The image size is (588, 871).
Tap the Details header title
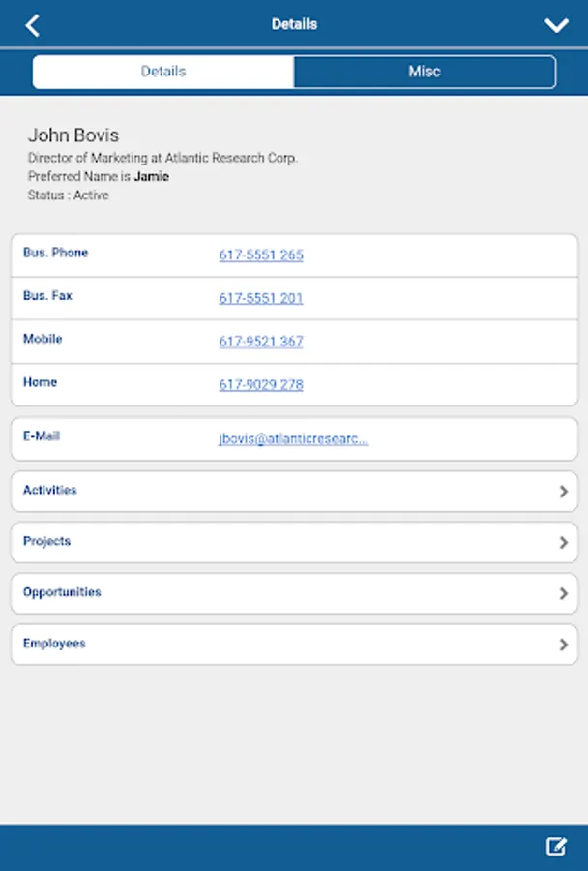click(294, 24)
